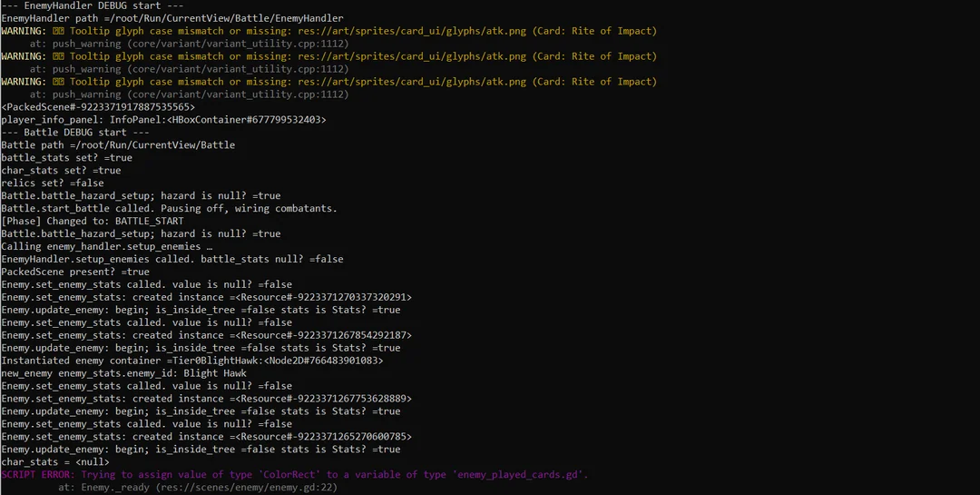
Task: Click the Resource#-9223371270337320291 instance line
Action: tap(207, 297)
